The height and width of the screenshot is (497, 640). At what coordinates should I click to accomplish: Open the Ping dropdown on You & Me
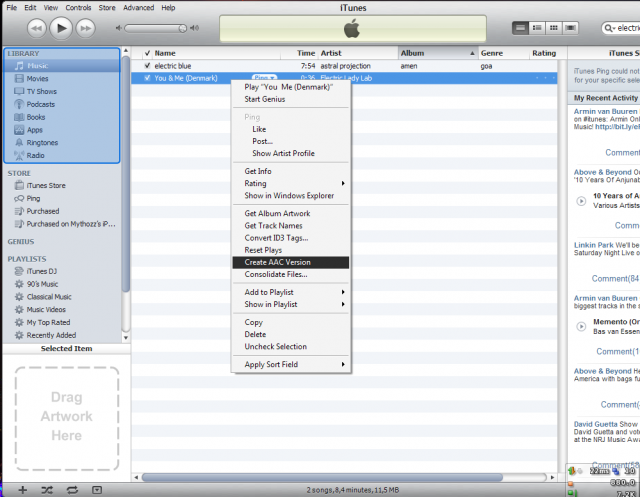click(x=264, y=78)
